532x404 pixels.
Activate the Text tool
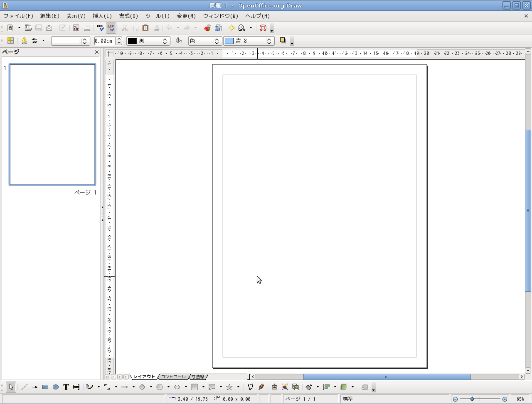click(x=66, y=387)
